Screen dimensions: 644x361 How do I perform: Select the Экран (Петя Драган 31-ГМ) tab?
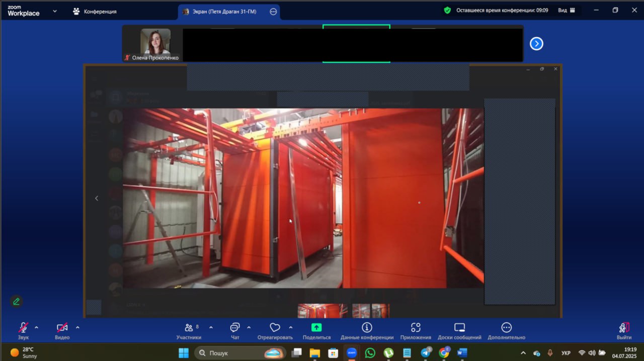(x=224, y=12)
